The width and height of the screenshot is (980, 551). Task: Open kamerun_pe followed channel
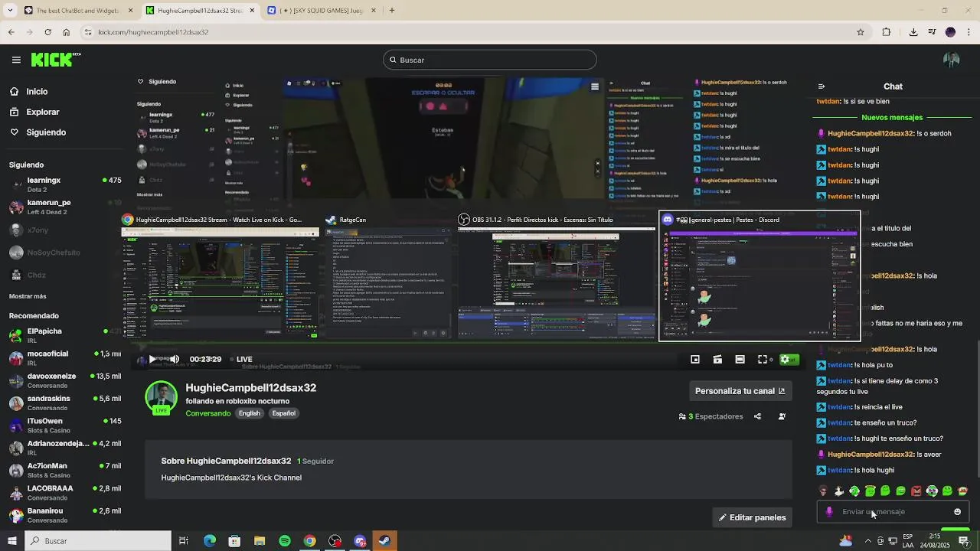pyautogui.click(x=65, y=207)
